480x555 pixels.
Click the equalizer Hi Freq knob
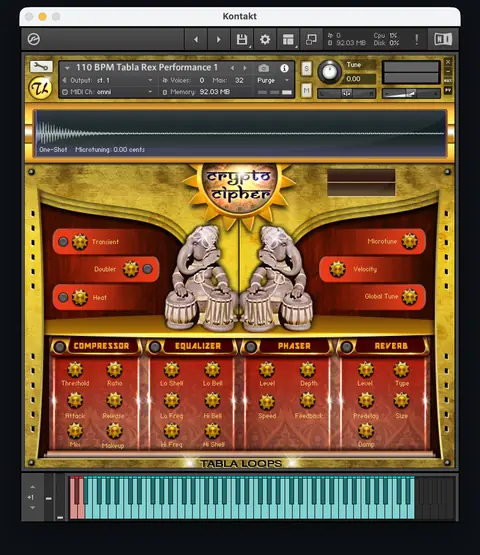coord(172,431)
